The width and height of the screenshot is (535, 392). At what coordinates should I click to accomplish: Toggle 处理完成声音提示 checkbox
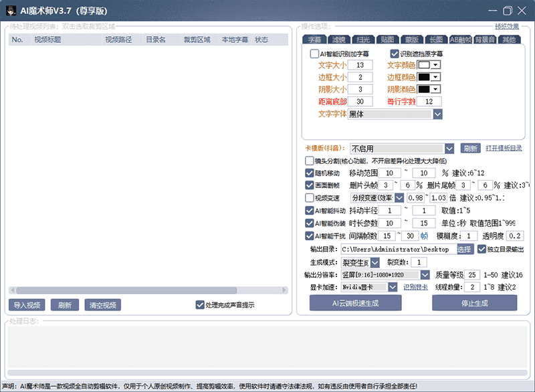(x=200, y=304)
